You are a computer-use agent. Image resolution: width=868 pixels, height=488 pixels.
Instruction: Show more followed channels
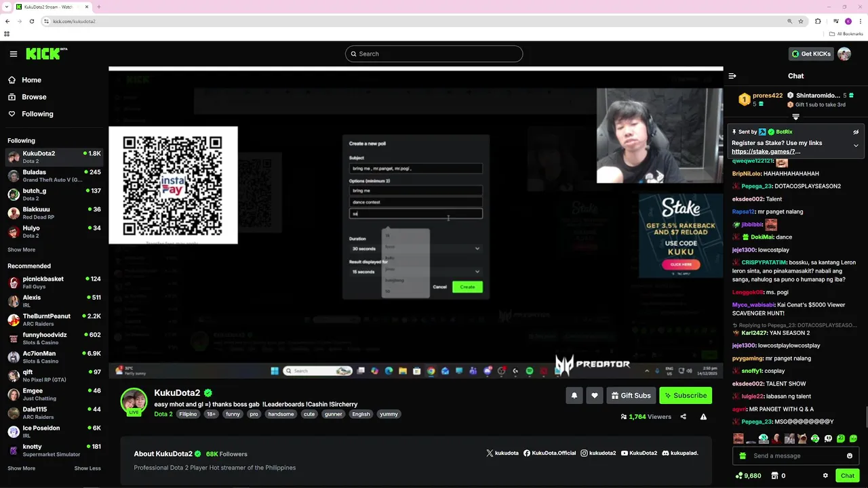click(21, 249)
